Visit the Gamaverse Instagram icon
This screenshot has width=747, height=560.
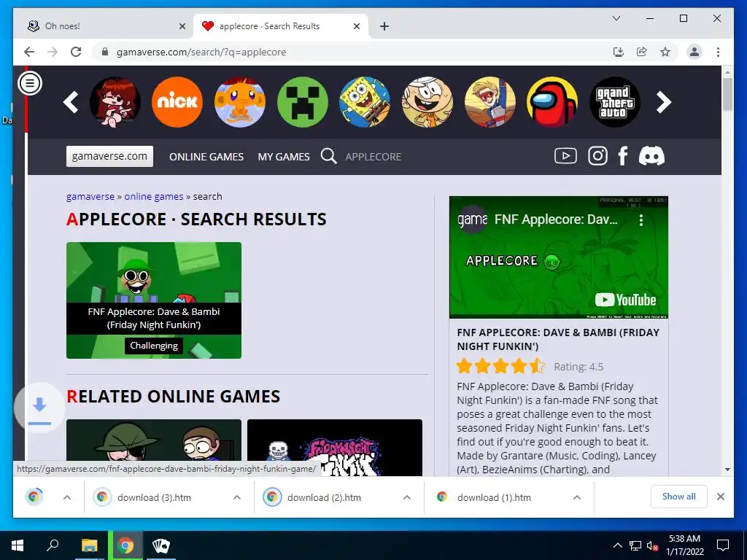[597, 156]
